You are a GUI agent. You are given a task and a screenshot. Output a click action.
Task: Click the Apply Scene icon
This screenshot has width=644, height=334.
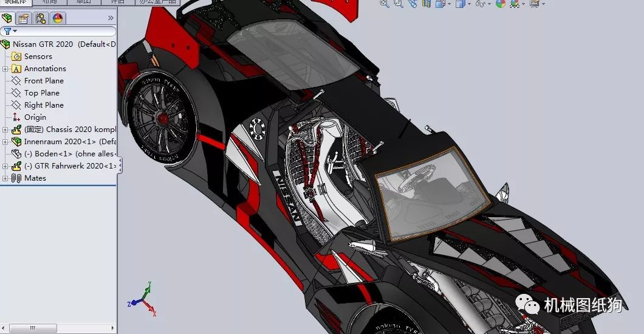tap(514, 4)
